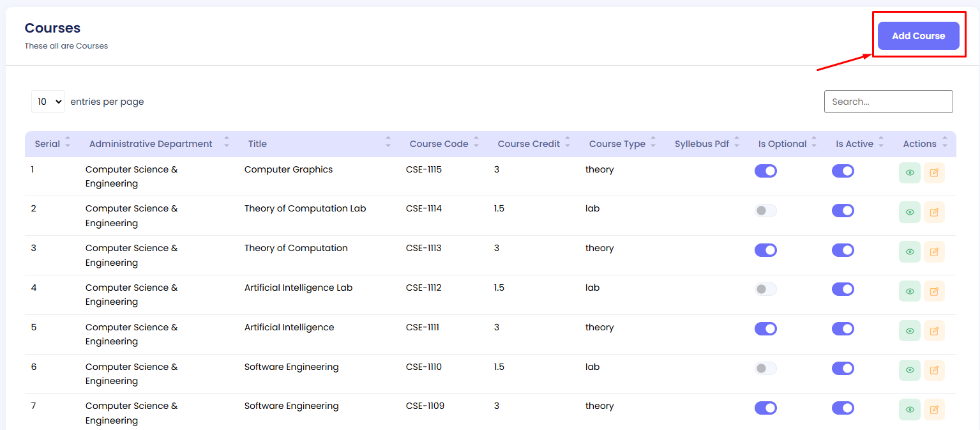This screenshot has height=430, width=980.
Task: Click the Add Course button
Action: pos(918,36)
